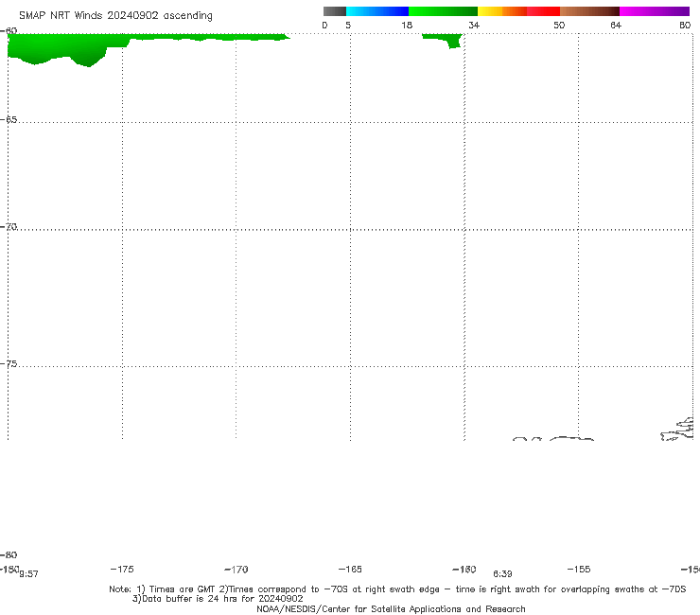
Task: Click the latitude label '-65'
Action: pos(9,120)
